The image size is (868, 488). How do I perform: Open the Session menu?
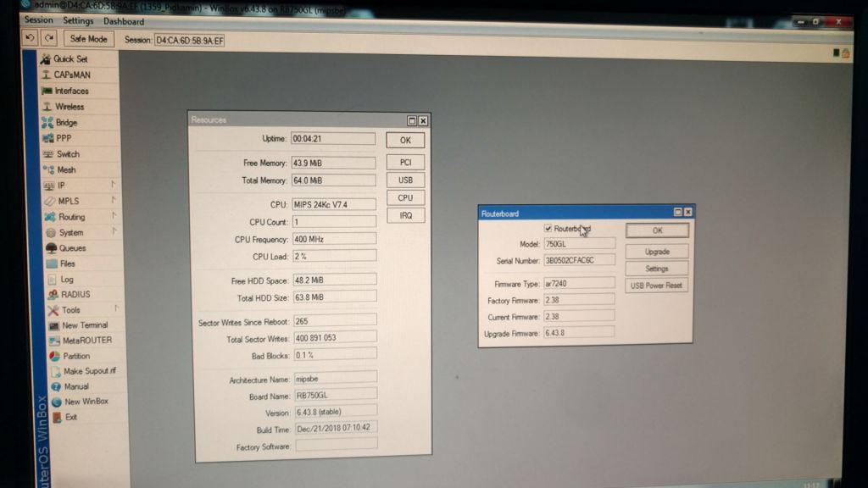pyautogui.click(x=39, y=20)
